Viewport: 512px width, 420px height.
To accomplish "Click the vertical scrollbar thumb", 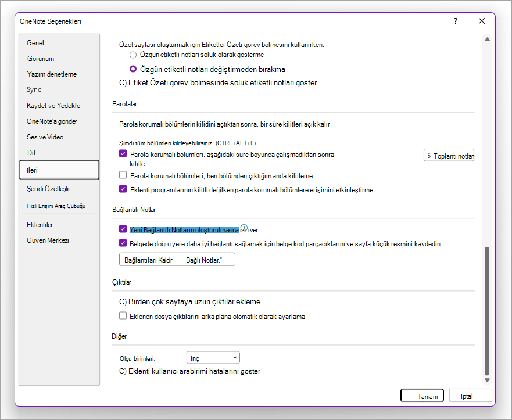I will click(487, 311).
